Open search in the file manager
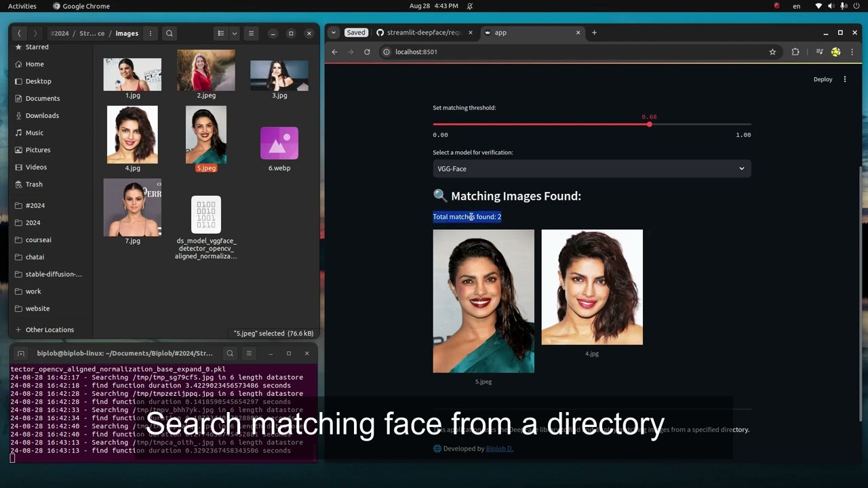This screenshot has height=488, width=868. (x=169, y=33)
